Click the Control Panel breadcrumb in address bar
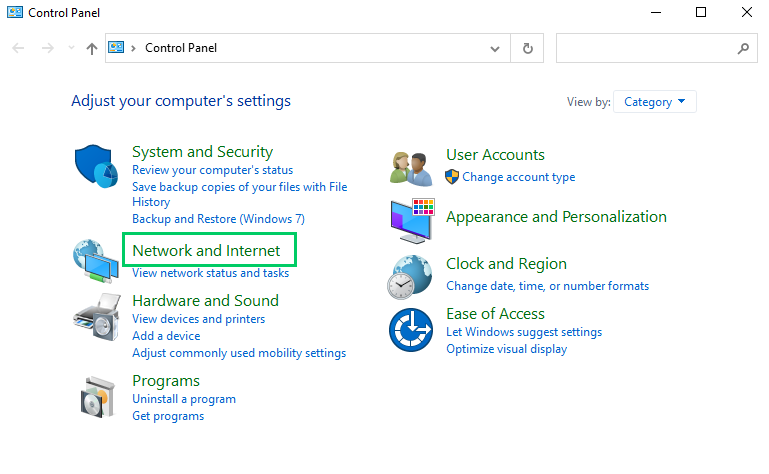 pos(181,48)
